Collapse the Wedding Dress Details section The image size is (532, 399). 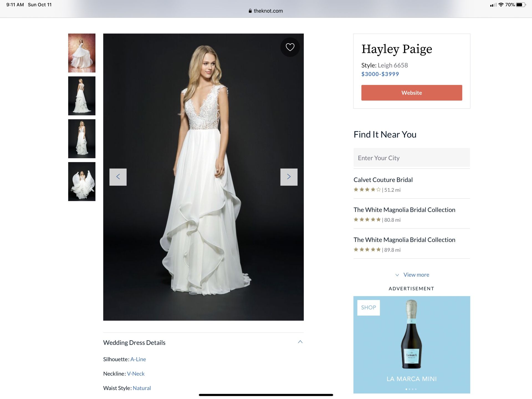click(300, 342)
